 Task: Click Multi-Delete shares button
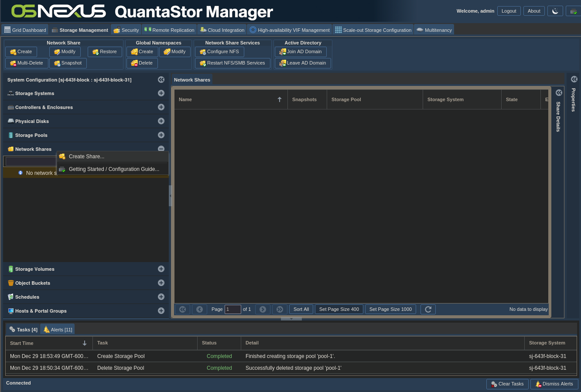(x=27, y=63)
